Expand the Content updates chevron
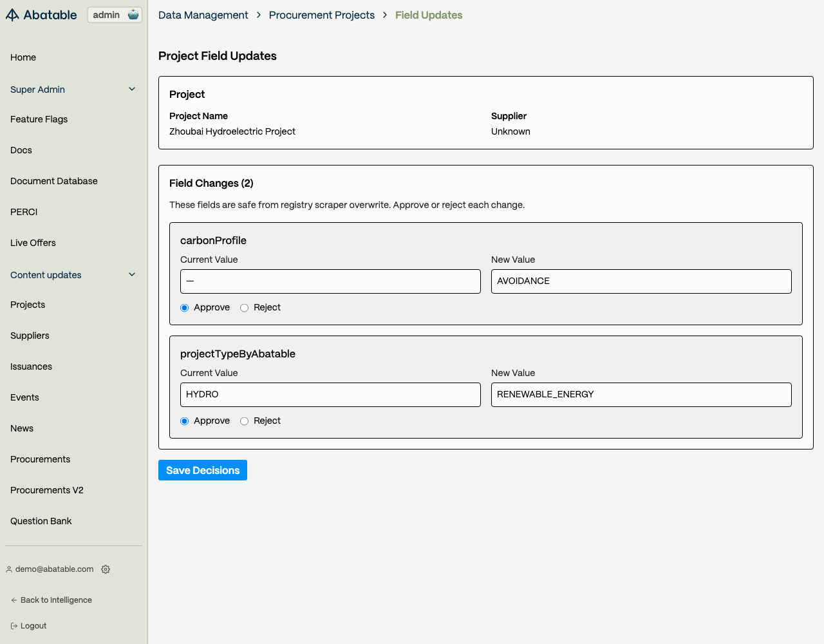 click(x=132, y=275)
